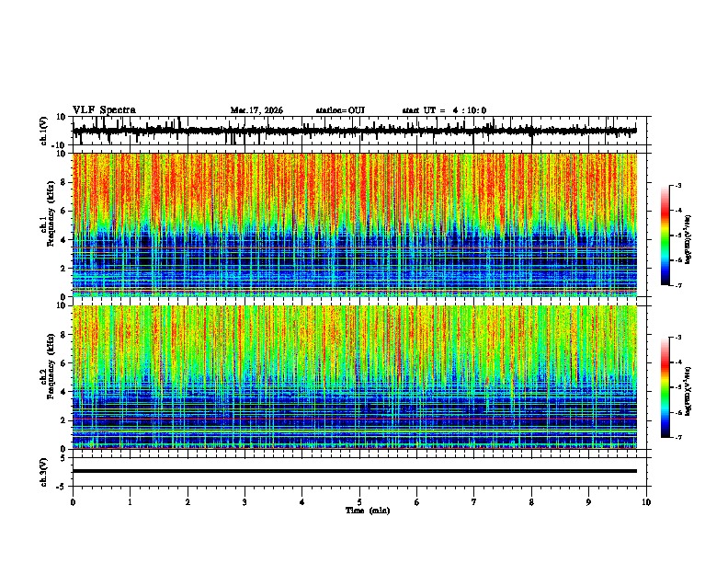Click the "Time (min)" axis title
This screenshot has height=563, width=728.
pos(368,511)
